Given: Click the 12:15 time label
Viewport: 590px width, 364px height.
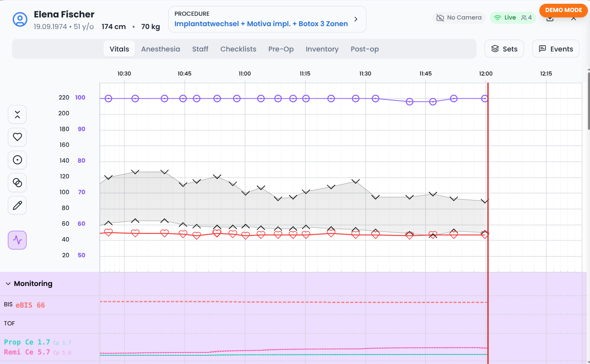Looking at the screenshot, I should [546, 73].
